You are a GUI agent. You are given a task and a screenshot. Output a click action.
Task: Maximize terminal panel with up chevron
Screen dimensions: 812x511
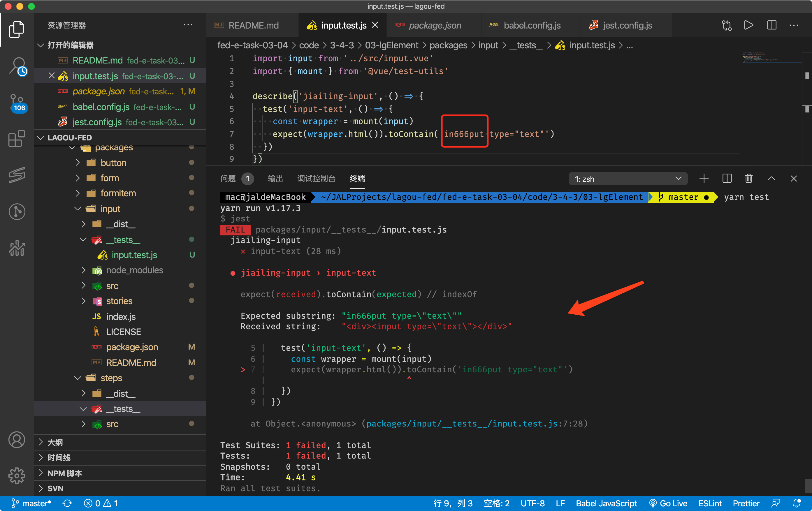point(771,179)
